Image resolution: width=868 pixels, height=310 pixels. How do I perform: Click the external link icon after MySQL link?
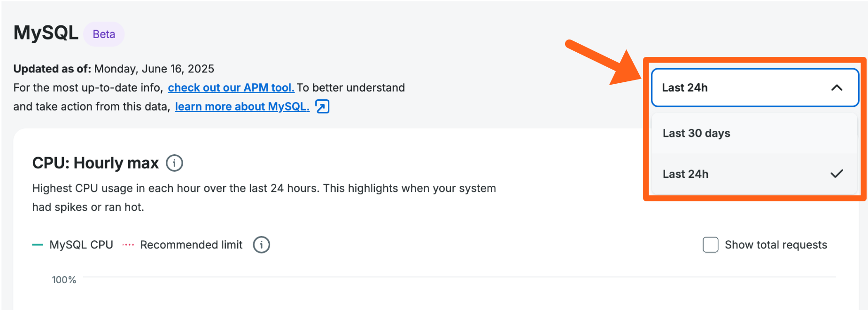point(322,107)
